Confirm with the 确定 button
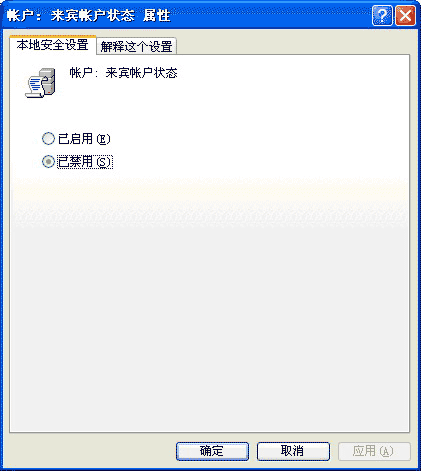 pyautogui.click(x=212, y=451)
